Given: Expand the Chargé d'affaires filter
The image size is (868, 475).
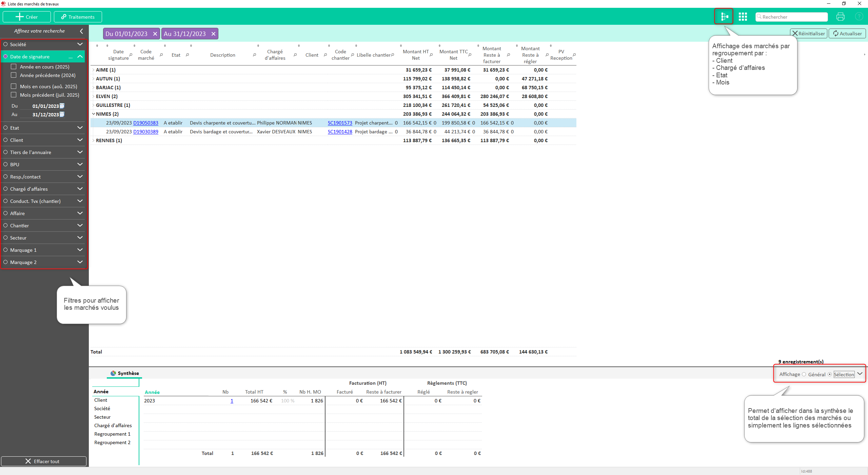Looking at the screenshot, I should 80,189.
